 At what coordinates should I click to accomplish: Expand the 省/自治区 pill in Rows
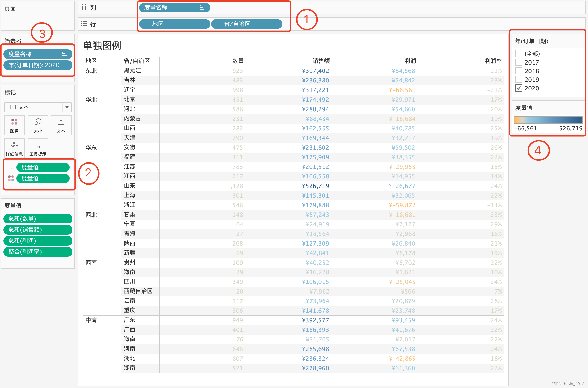(219, 24)
